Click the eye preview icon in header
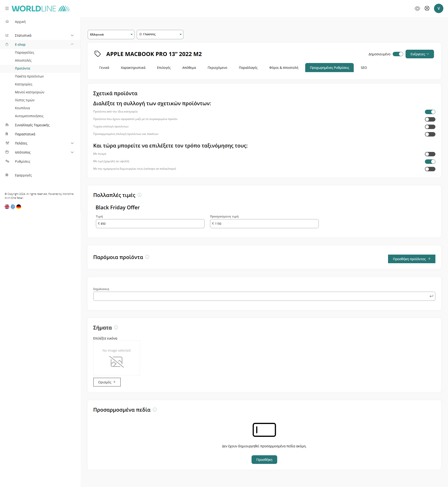The image size is (448, 487). point(417,8)
